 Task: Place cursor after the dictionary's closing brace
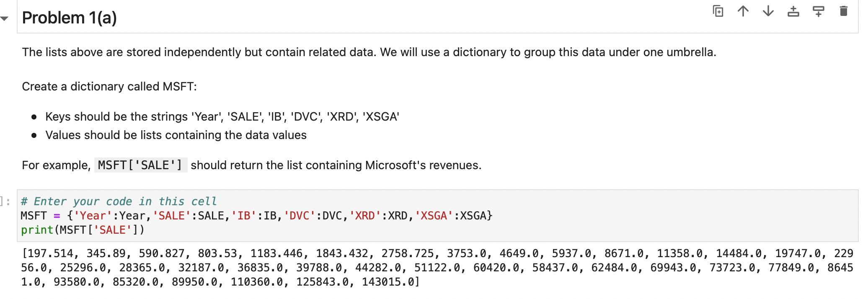(x=493, y=216)
